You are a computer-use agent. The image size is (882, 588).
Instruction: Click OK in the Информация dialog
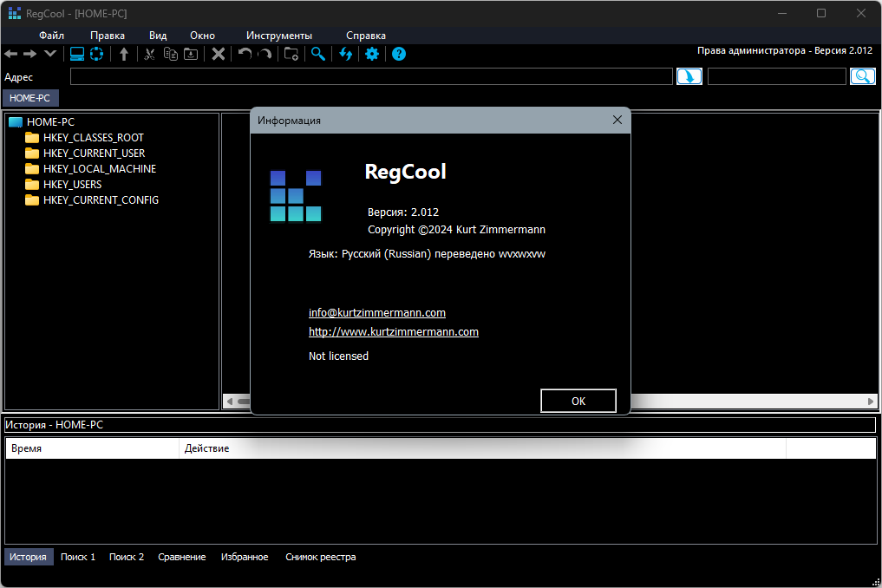coord(578,401)
